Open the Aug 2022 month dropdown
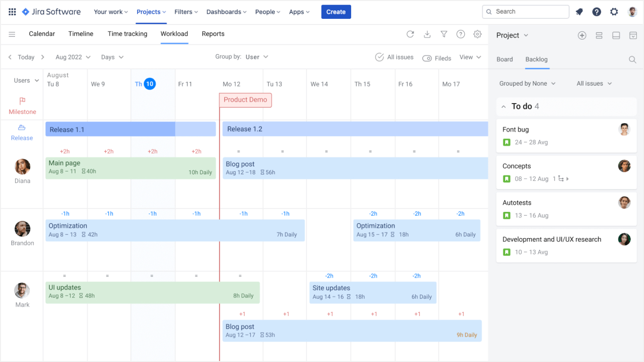This screenshot has height=362, width=644. (x=73, y=57)
